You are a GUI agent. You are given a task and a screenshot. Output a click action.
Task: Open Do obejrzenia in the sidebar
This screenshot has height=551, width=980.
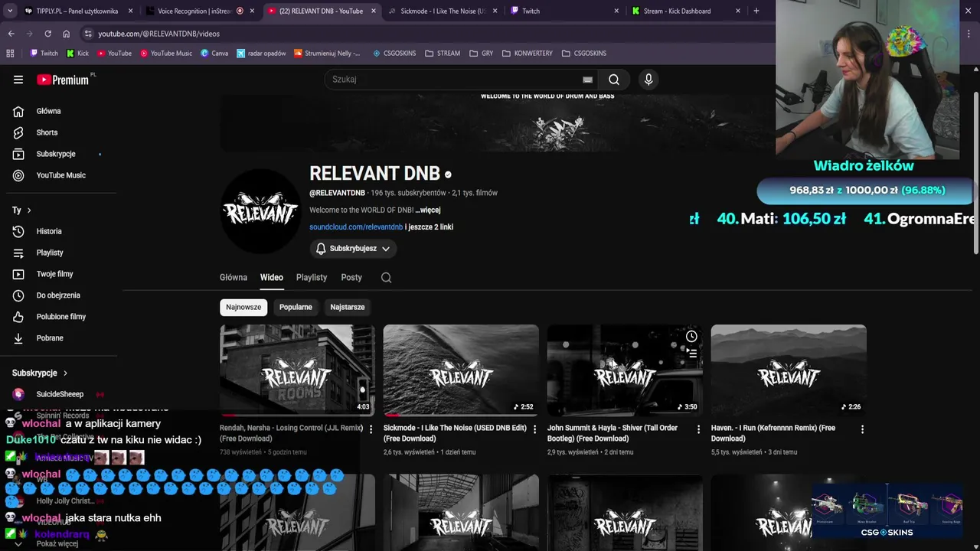coord(58,295)
